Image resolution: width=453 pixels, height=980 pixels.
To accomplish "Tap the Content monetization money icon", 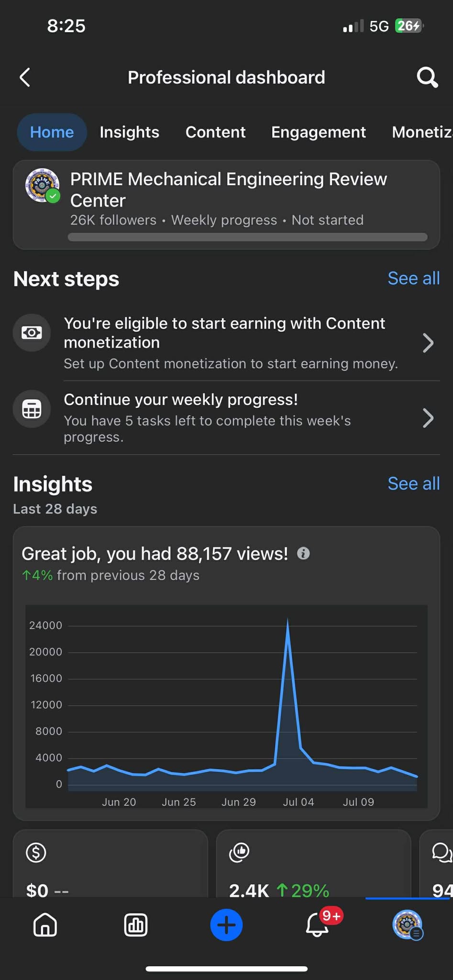I will tap(32, 333).
